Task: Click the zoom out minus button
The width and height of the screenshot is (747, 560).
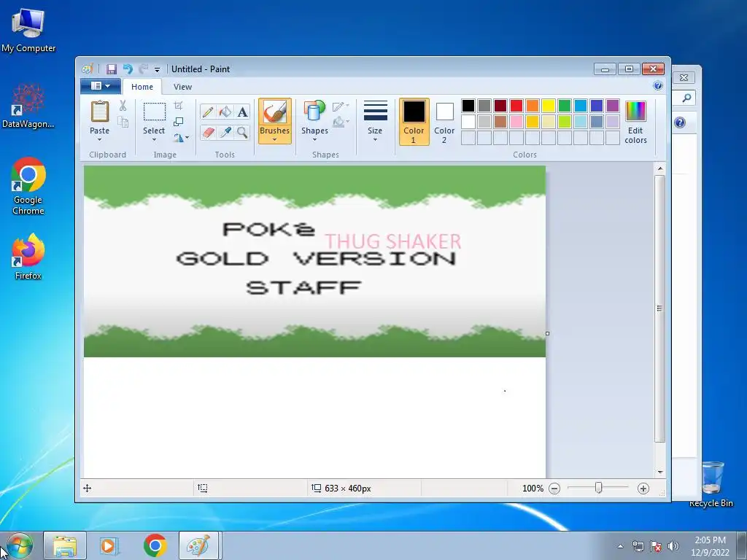Action: click(x=554, y=489)
